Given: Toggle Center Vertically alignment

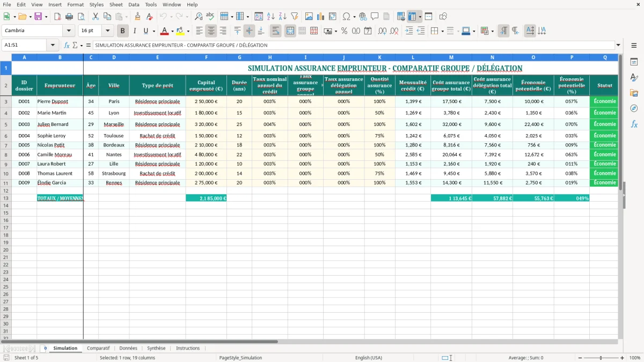Looking at the screenshot, I should tap(249, 31).
